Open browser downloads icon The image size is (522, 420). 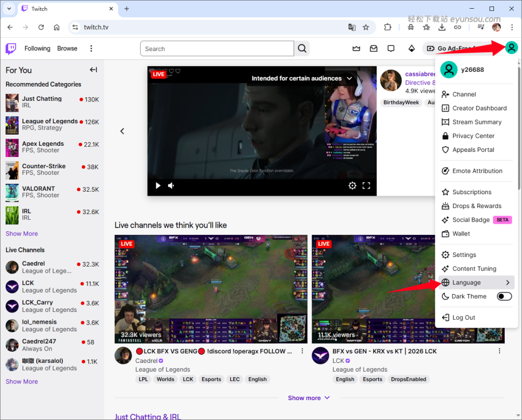[x=442, y=28]
